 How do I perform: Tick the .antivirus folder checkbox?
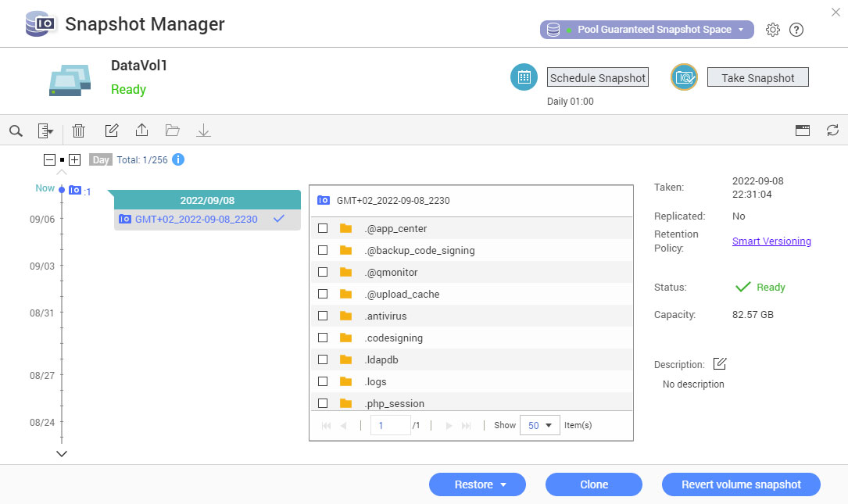(x=323, y=316)
